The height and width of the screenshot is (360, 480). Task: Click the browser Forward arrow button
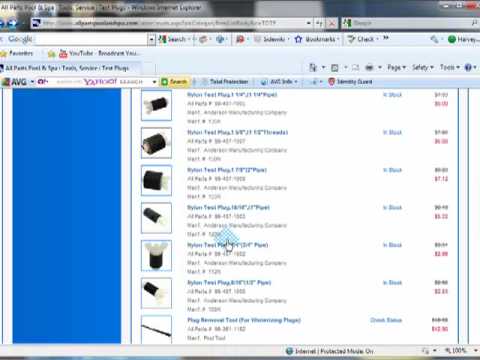[11, 23]
